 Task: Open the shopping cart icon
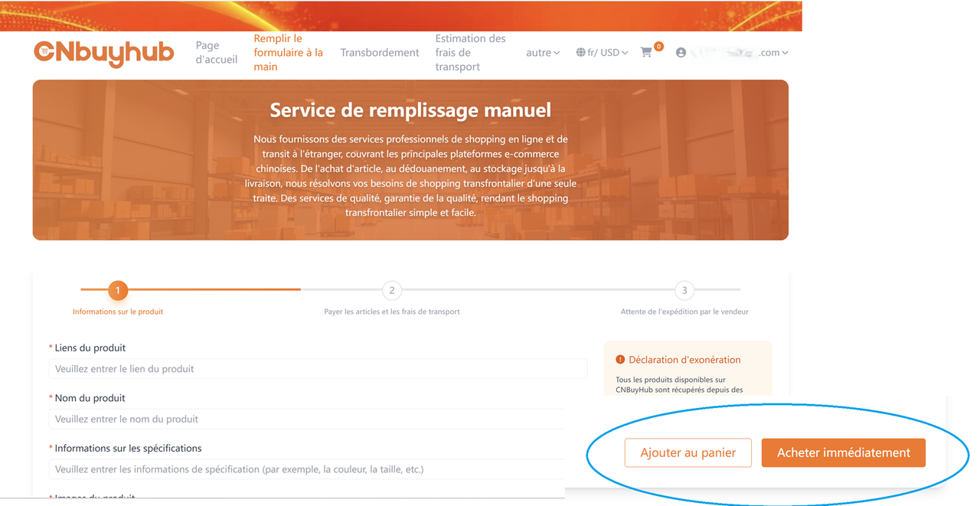tap(647, 53)
